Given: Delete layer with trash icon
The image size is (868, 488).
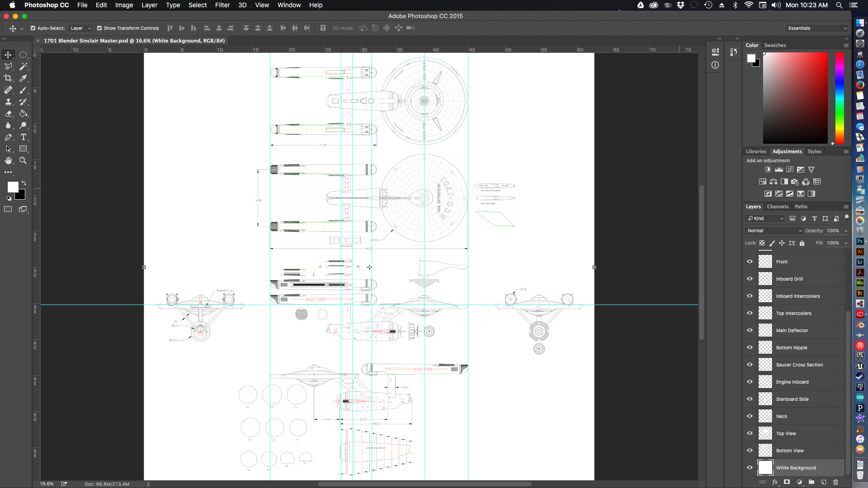Looking at the screenshot, I should 835,482.
